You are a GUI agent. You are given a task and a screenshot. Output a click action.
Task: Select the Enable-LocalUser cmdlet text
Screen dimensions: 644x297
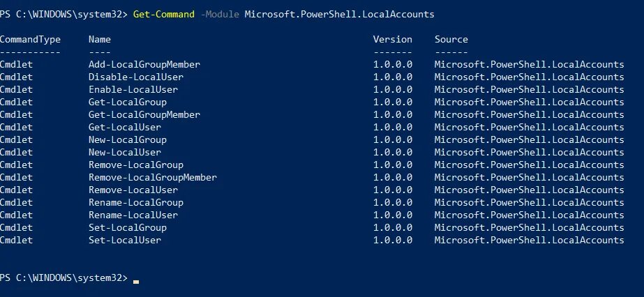click(x=133, y=89)
